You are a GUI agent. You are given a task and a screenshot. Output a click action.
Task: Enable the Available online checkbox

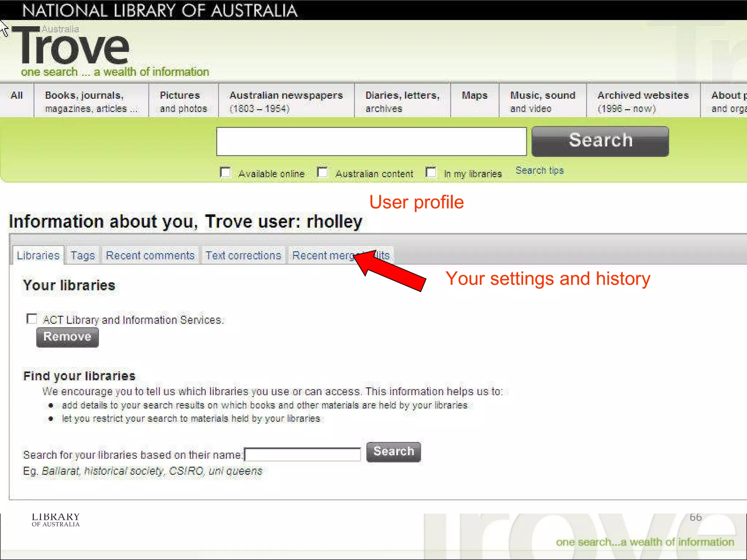pyautogui.click(x=225, y=172)
